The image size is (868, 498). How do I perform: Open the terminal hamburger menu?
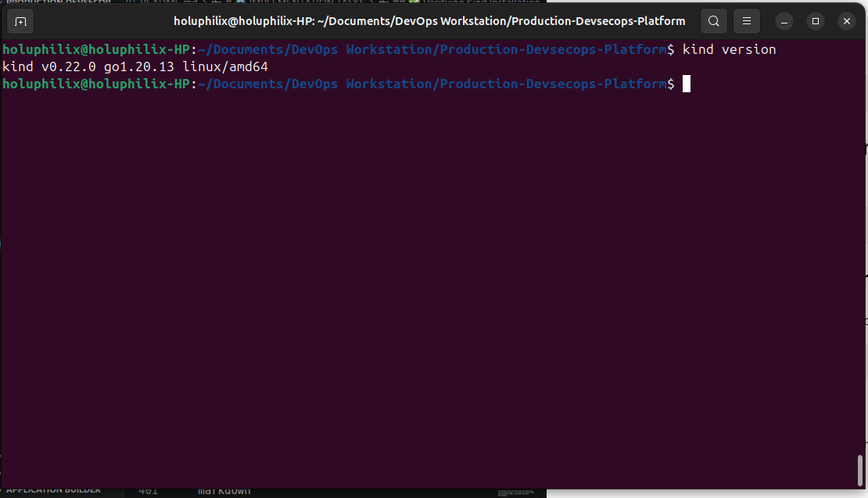tap(746, 21)
